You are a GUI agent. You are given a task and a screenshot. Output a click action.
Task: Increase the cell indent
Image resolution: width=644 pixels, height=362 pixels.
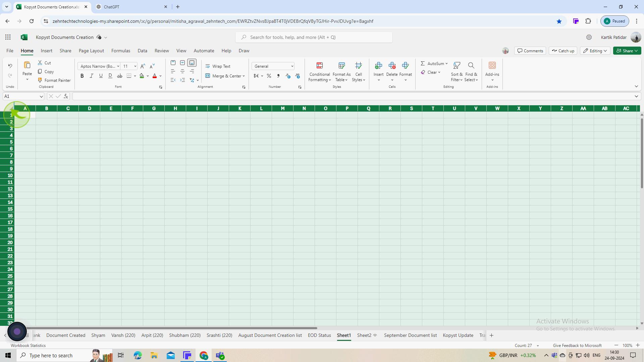click(182, 80)
